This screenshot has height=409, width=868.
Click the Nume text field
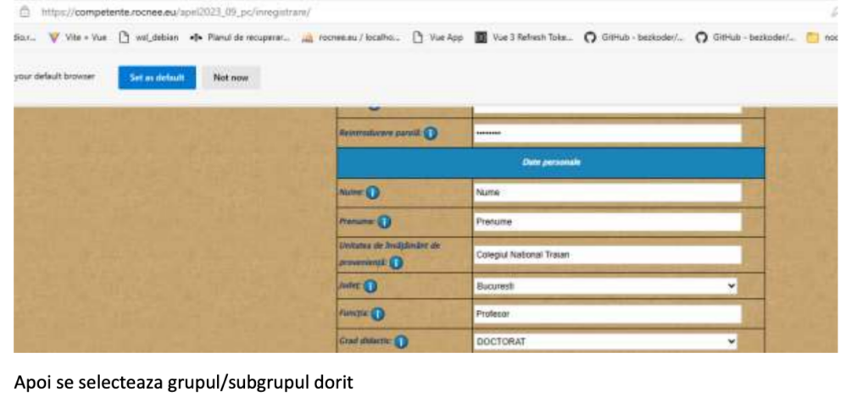pyautogui.click(x=606, y=192)
